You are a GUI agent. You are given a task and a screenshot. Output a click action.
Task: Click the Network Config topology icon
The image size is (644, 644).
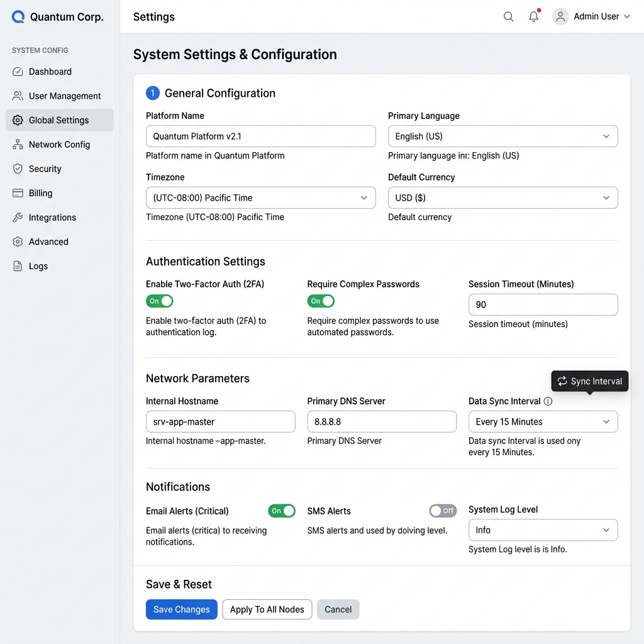tap(18, 145)
